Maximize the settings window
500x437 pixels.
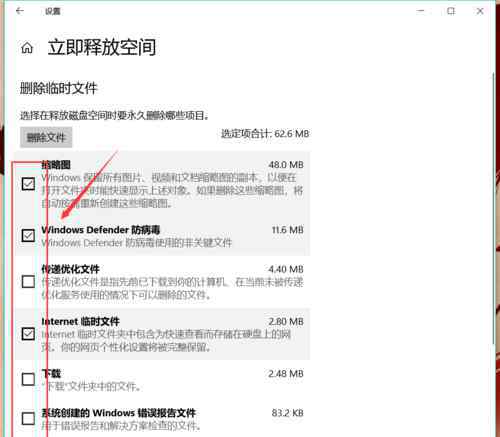(451, 11)
